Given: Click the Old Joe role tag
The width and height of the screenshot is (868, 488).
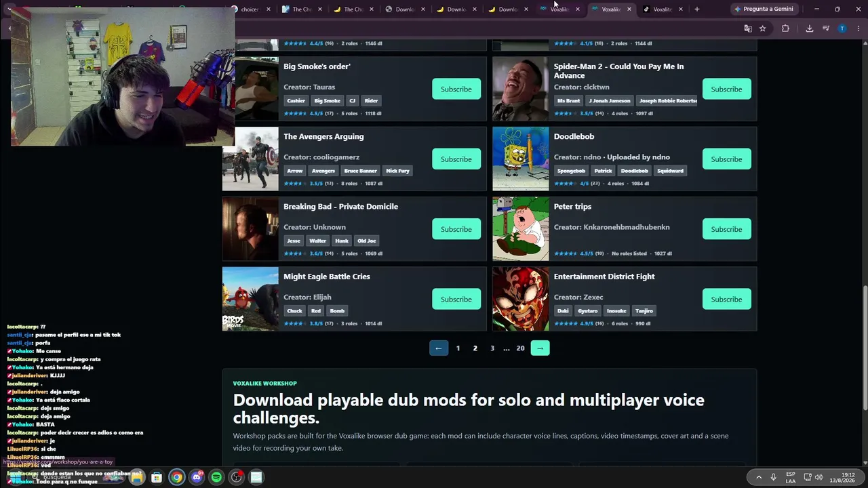Looking at the screenshot, I should 367,241.
